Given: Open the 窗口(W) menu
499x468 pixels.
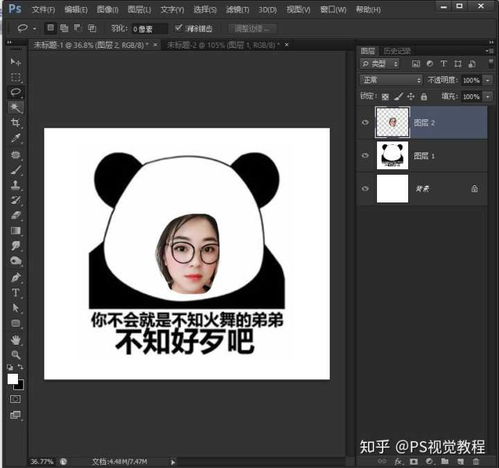Looking at the screenshot, I should pyautogui.click(x=333, y=10).
